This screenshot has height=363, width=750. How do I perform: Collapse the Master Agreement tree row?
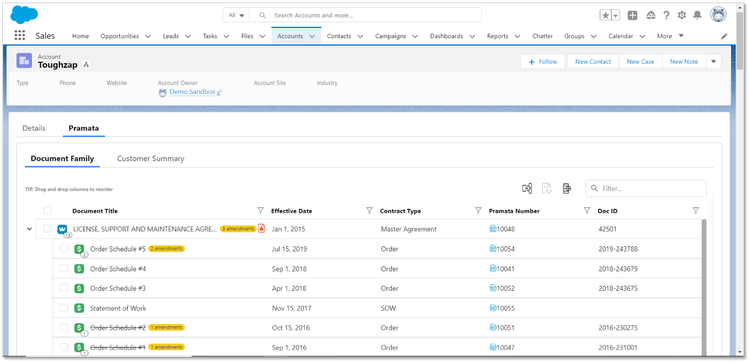tap(29, 229)
